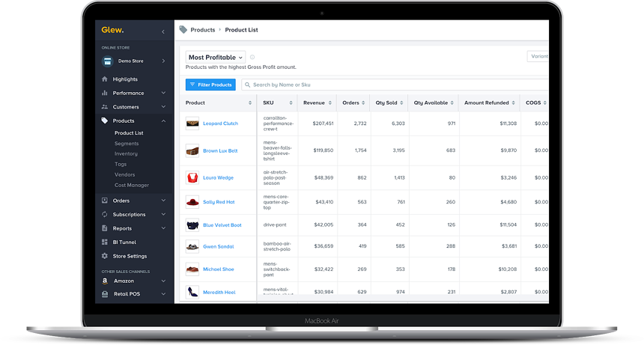Expand the Demo Store switcher chevron
Screen dimensions: 644x345
163,61
